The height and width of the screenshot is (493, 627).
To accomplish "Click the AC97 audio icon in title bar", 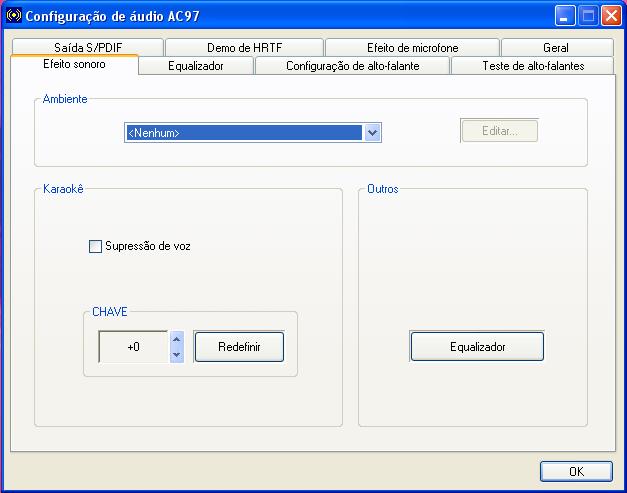I will point(14,16).
